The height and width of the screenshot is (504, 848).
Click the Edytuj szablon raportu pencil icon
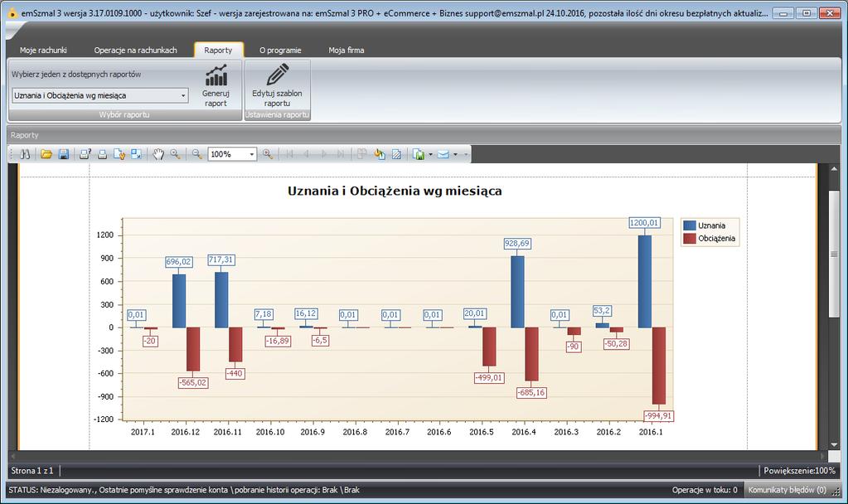pyautogui.click(x=278, y=75)
